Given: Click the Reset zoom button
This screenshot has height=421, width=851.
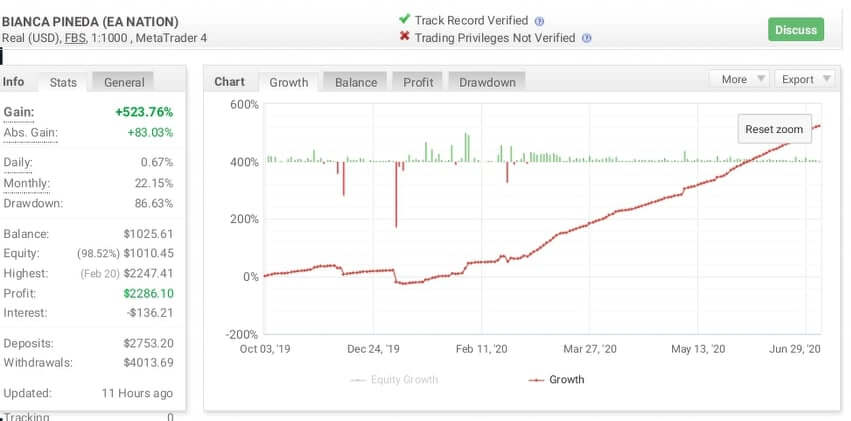Looking at the screenshot, I should (774, 130).
